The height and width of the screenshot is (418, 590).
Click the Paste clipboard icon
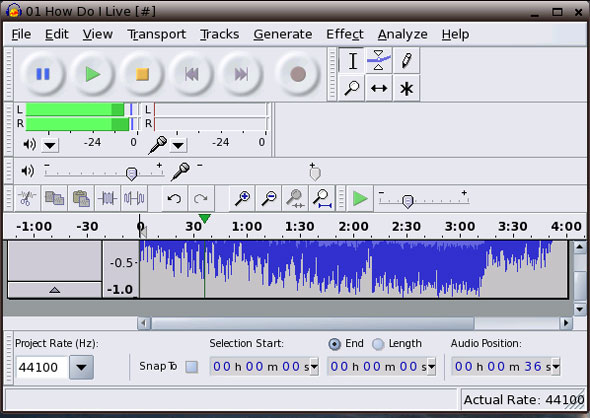pos(81,198)
